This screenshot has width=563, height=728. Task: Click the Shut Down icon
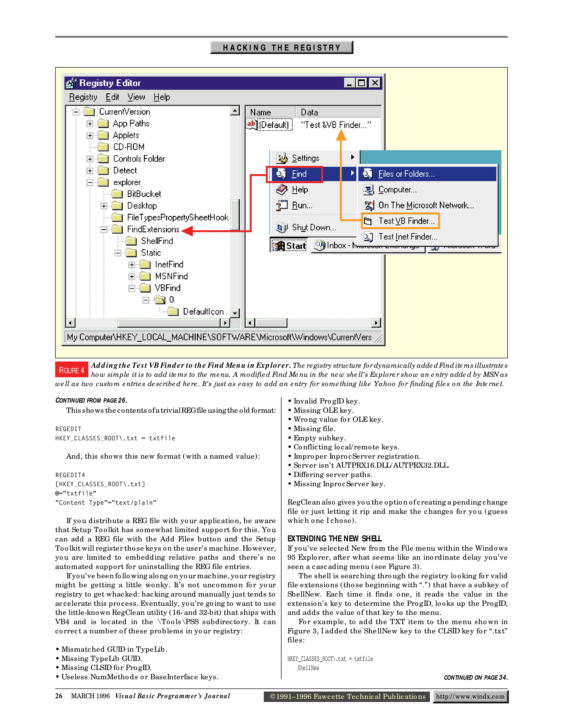pyautogui.click(x=282, y=228)
